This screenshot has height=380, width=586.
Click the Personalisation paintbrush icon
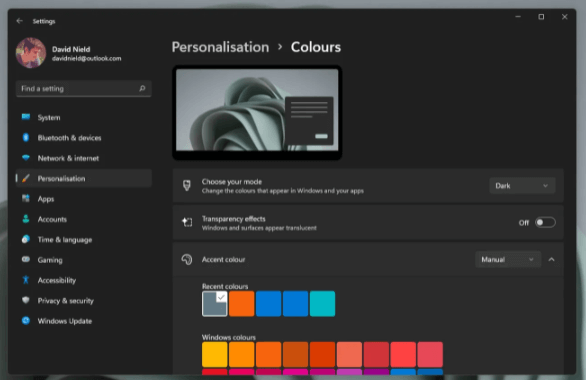26,178
